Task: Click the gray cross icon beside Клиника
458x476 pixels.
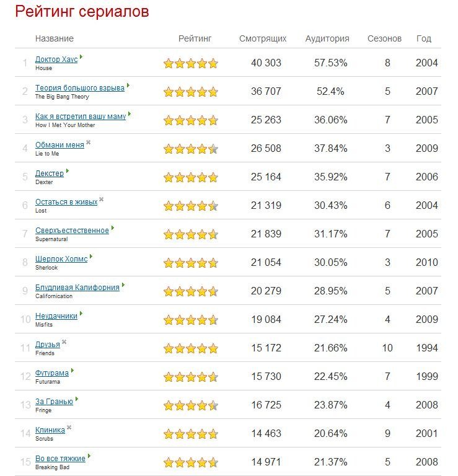Action: pyautogui.click(x=69, y=428)
